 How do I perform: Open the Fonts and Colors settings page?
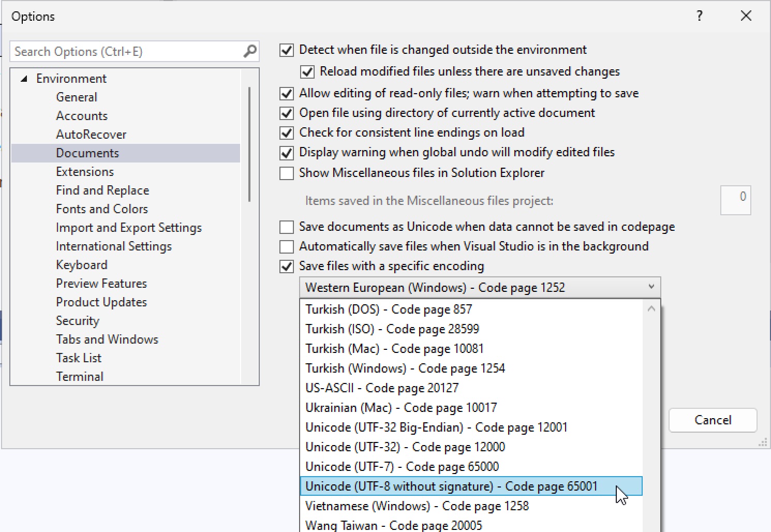[x=101, y=209]
